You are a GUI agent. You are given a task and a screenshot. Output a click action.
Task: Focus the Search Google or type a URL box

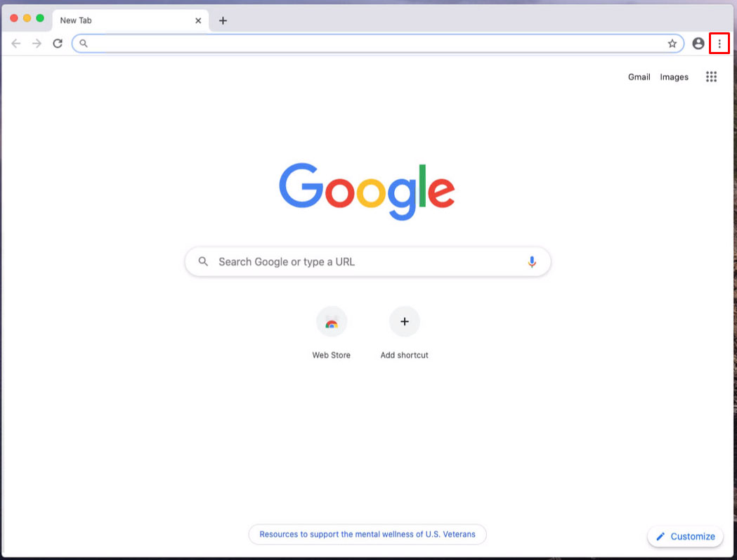point(367,262)
